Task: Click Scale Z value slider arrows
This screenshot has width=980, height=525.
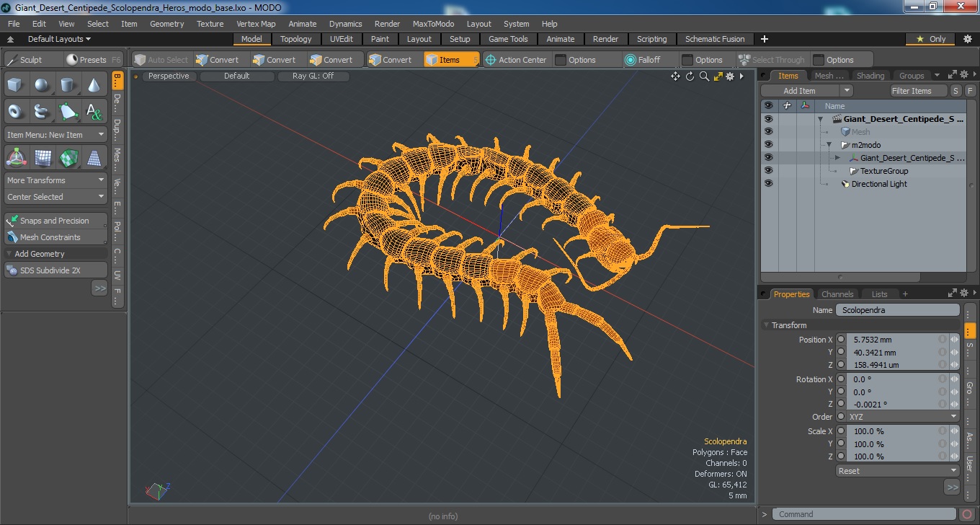Action: (x=954, y=456)
